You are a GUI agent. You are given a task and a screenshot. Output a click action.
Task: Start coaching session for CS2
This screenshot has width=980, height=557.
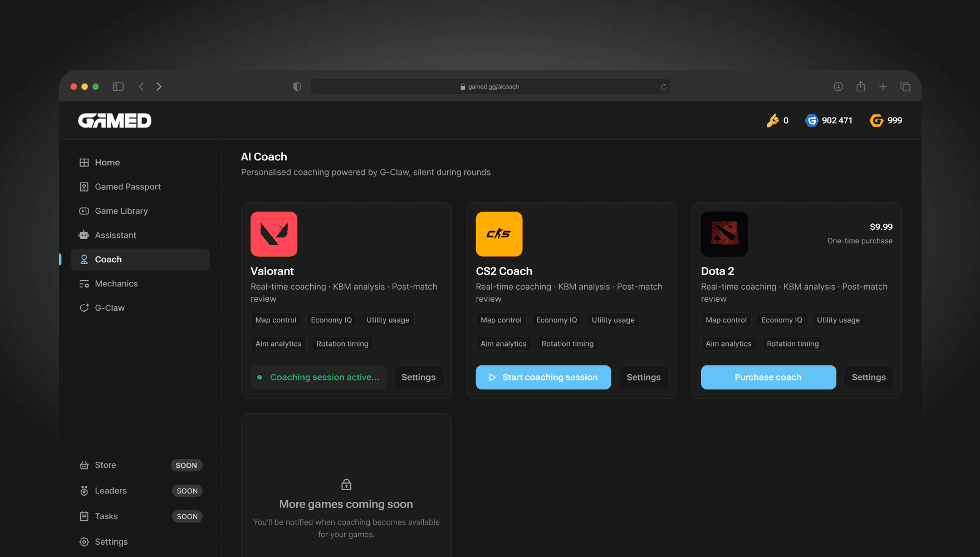coord(543,378)
